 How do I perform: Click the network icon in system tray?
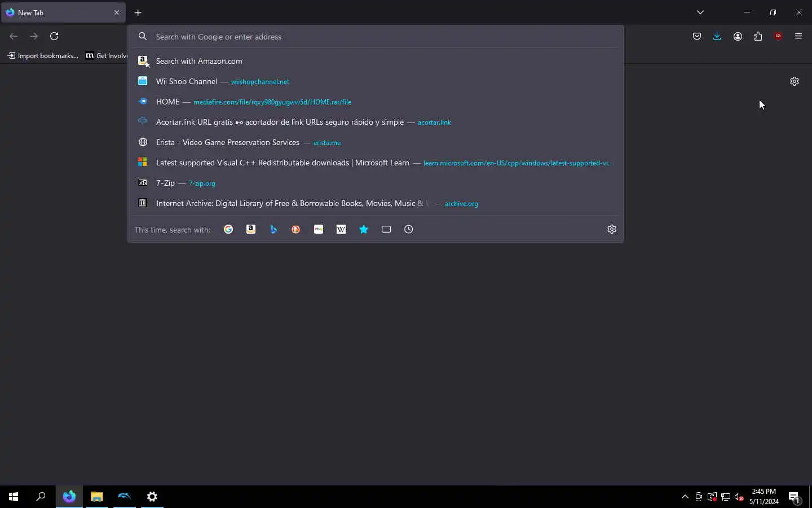coord(726,497)
